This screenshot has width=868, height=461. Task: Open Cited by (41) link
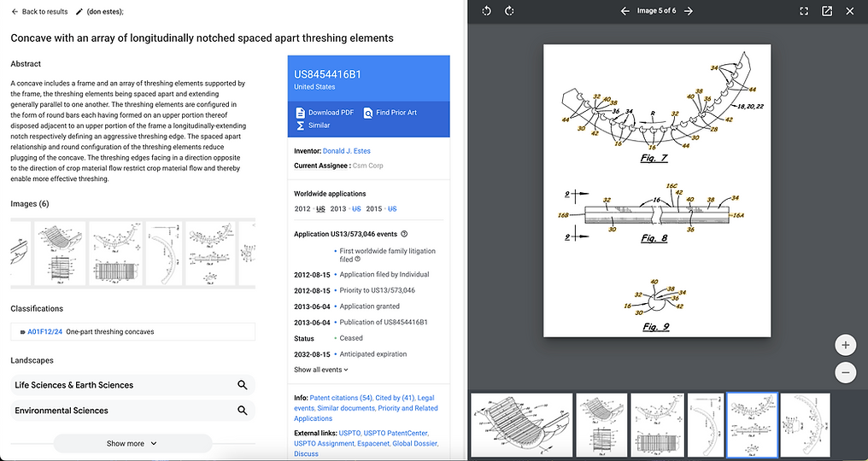(395, 398)
